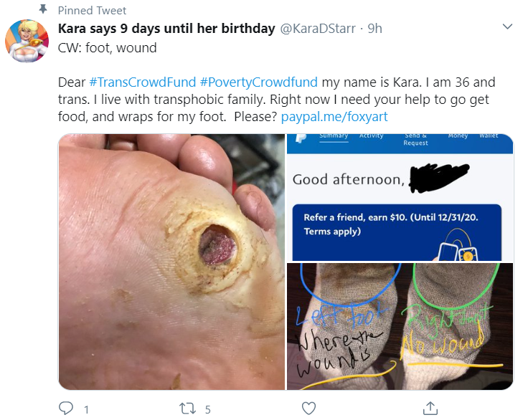Screen dimensions: 523x420
Task: Open the #PovertyCrowdfund hashtag
Action: click(x=258, y=82)
